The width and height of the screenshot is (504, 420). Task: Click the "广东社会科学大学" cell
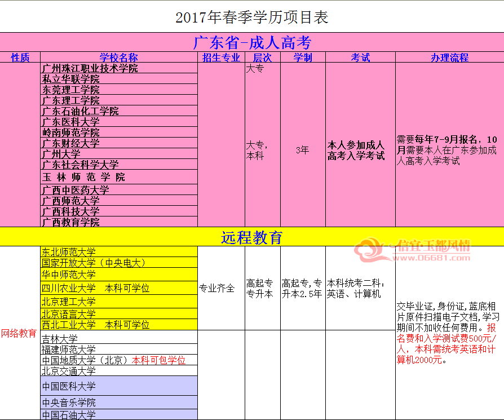[119, 164]
